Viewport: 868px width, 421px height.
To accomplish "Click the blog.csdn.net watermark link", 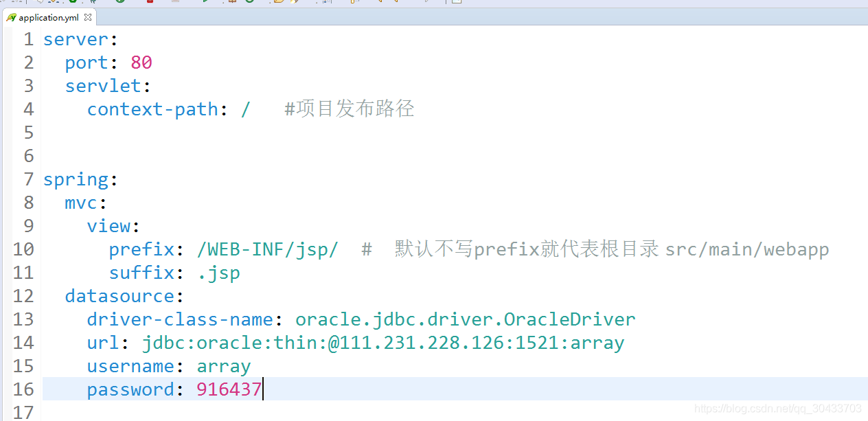I will tap(777, 409).
